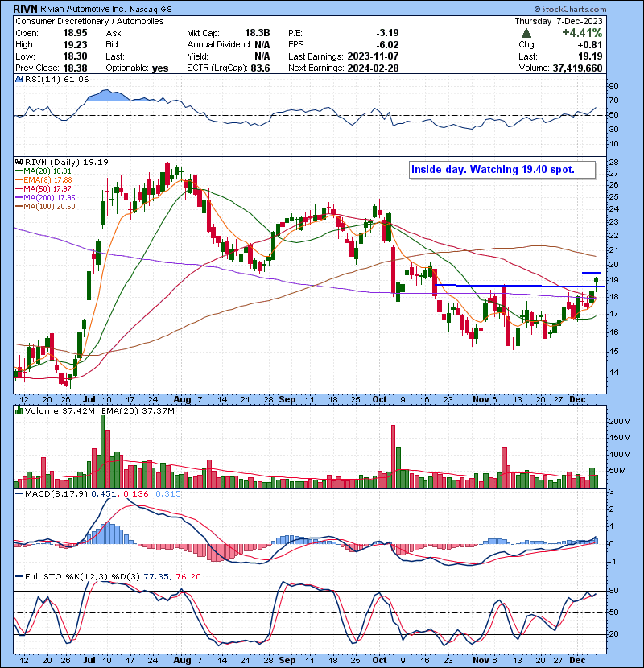This screenshot has height=668, width=644.
Task: Click the MACD(8,17,9) legend line marker
Action: point(19,494)
